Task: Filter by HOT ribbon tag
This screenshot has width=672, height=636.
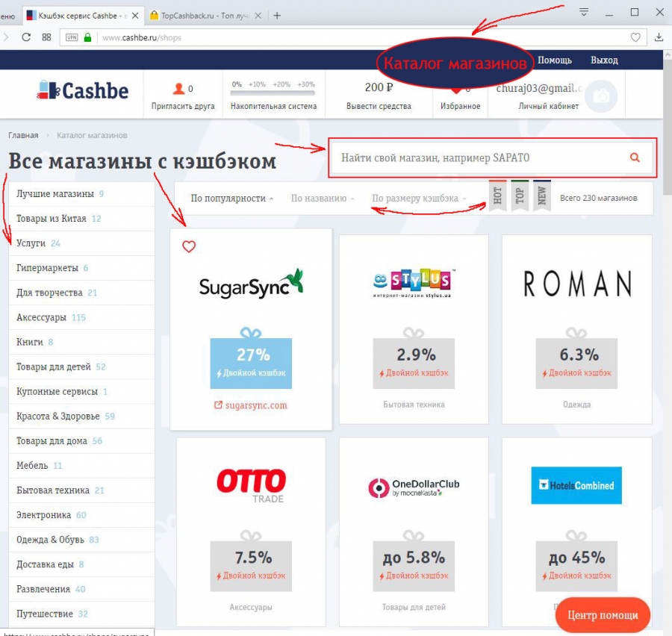Action: [497, 196]
